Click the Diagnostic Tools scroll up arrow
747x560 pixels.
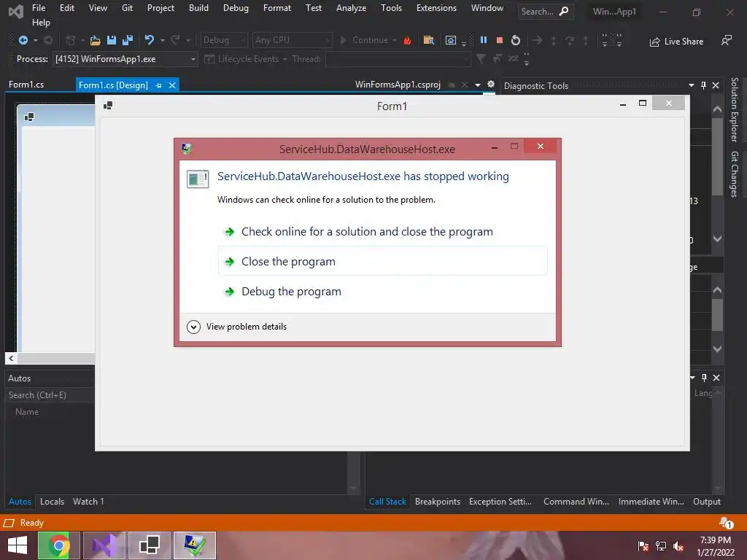coord(718,109)
